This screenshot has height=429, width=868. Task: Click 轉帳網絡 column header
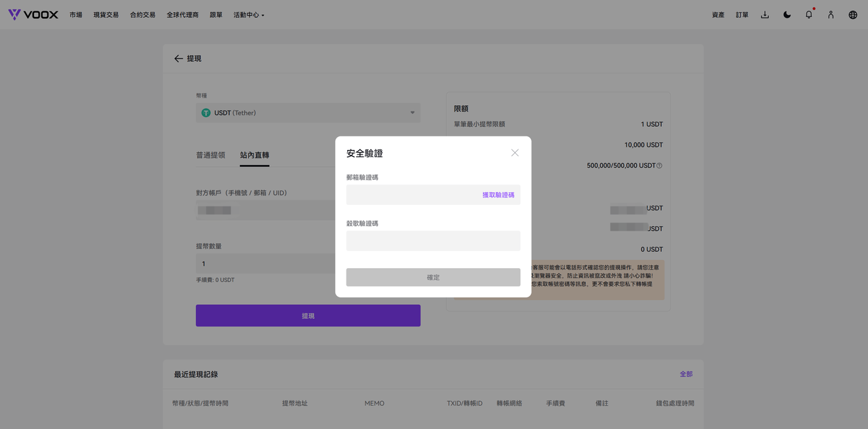(509, 403)
